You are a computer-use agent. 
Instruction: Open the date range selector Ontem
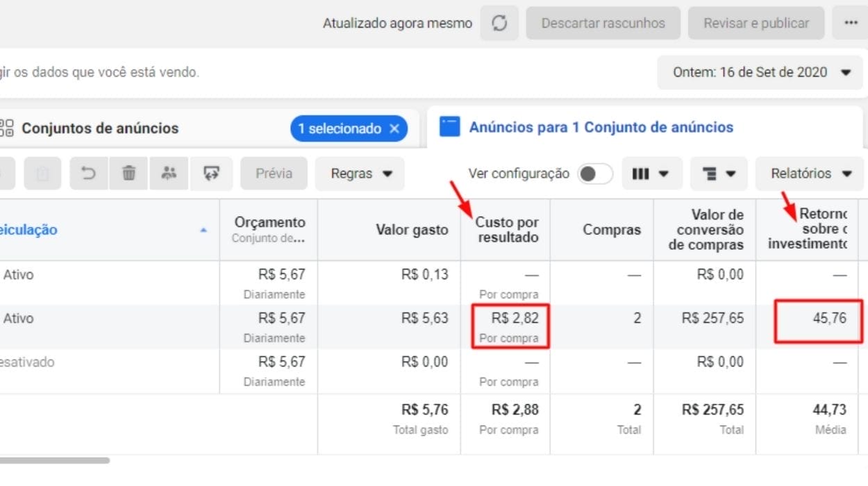761,72
